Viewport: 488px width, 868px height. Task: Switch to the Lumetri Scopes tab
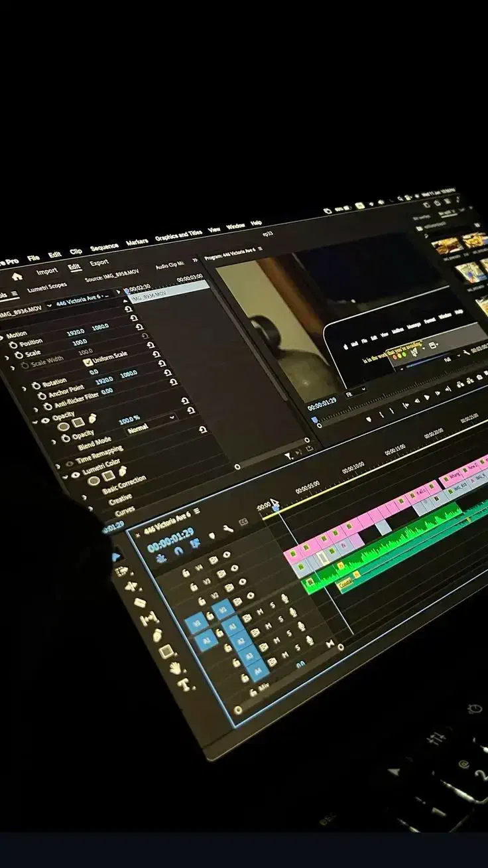coord(47,288)
